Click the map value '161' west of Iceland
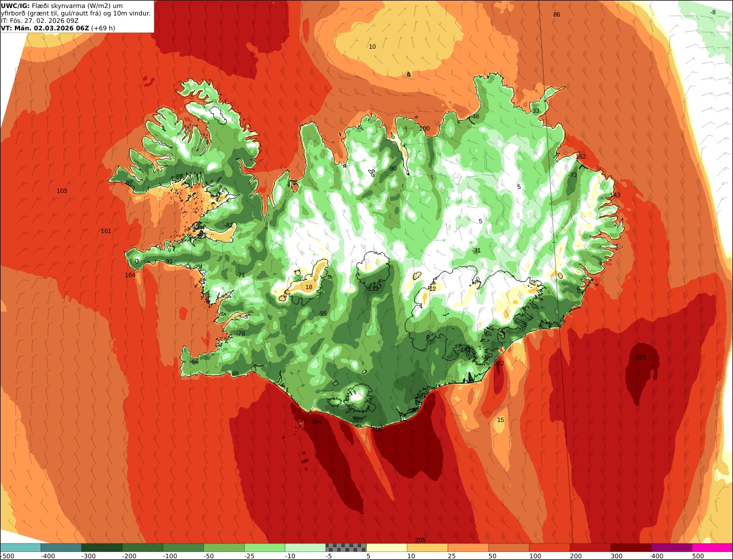This screenshot has height=560, width=733. pyautogui.click(x=106, y=231)
